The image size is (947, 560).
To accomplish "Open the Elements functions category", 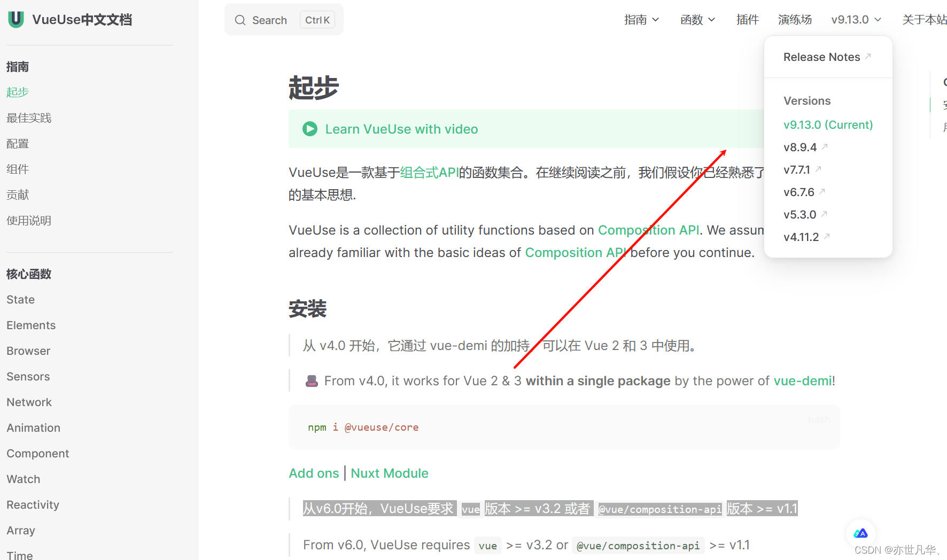I will 31,325.
